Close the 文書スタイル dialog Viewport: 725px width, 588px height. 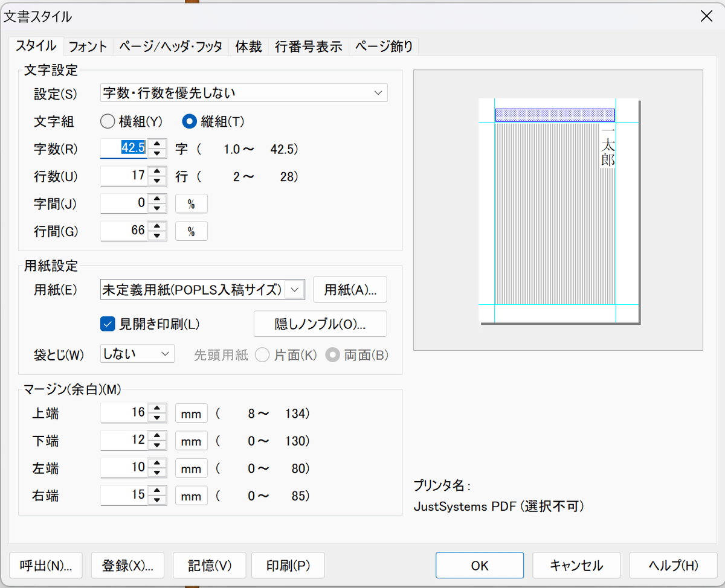tap(706, 17)
